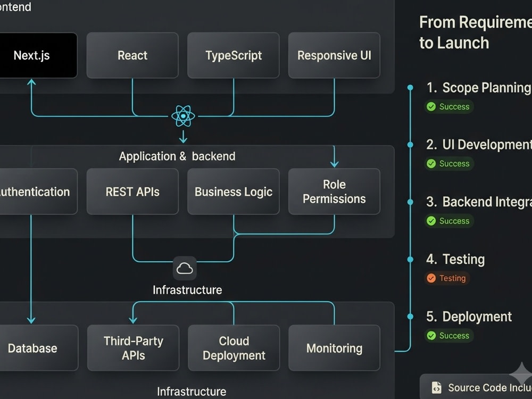The height and width of the screenshot is (399, 532).
Task: Click the orange 'Testing' status badge text
Action: click(x=453, y=278)
